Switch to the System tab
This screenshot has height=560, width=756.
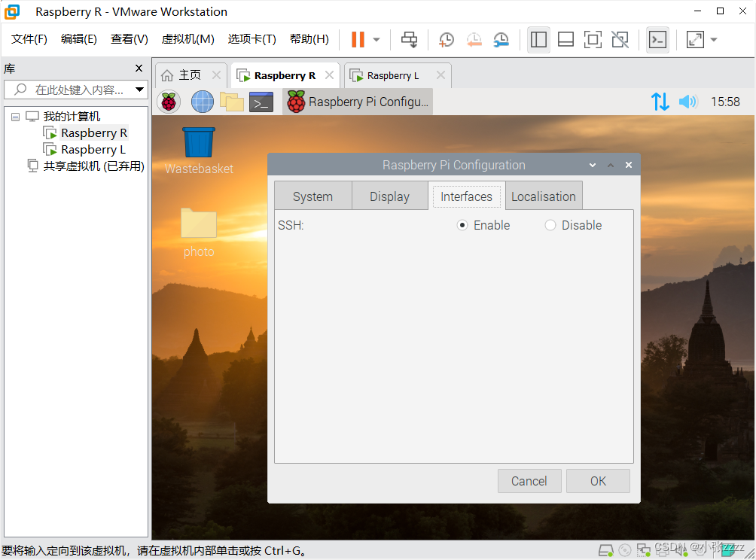click(313, 196)
